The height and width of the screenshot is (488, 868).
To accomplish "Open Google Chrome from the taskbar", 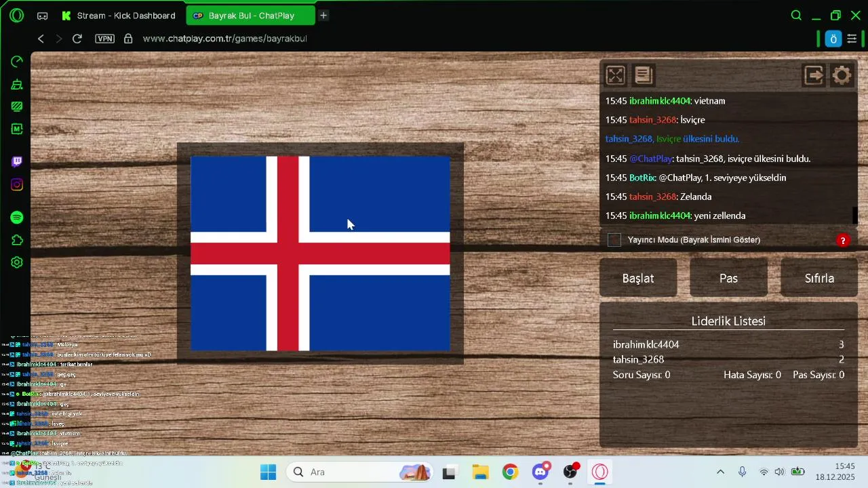I will pyautogui.click(x=511, y=472).
